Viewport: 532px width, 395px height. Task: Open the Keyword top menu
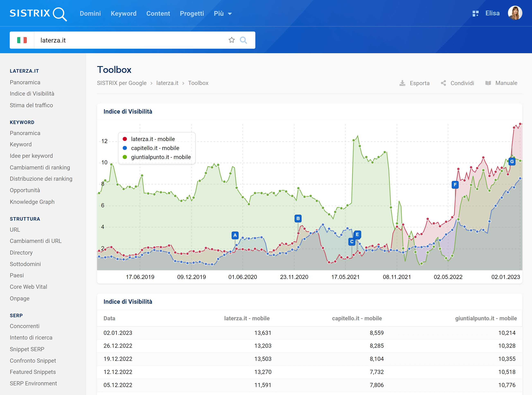coord(124,13)
